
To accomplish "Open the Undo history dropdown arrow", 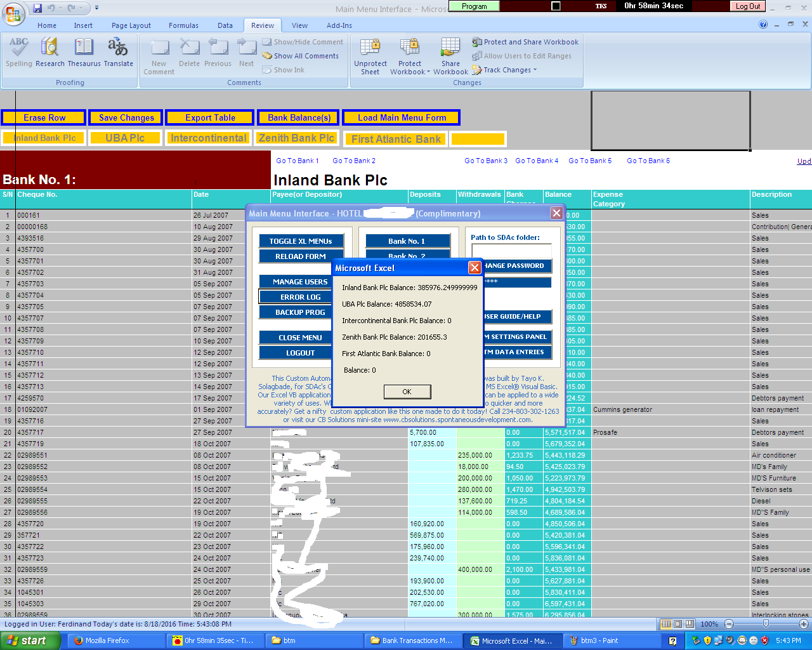I will coord(60,8).
